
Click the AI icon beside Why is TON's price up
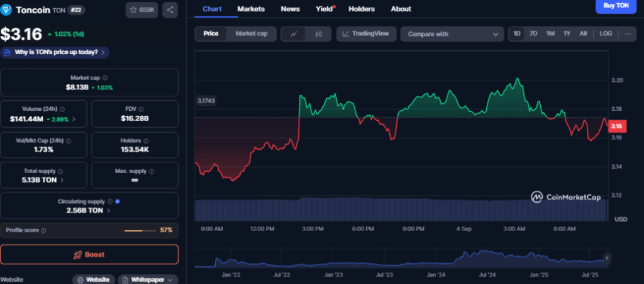click(x=7, y=52)
